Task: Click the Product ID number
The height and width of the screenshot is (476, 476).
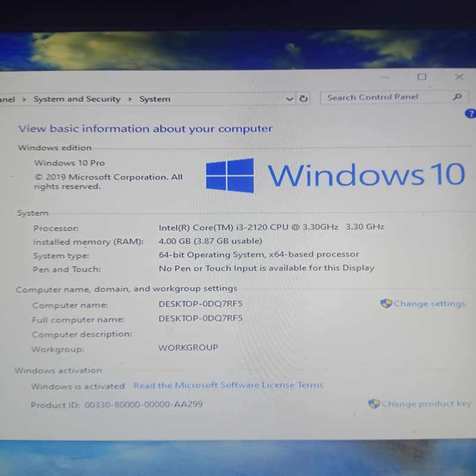Action: pos(144,405)
